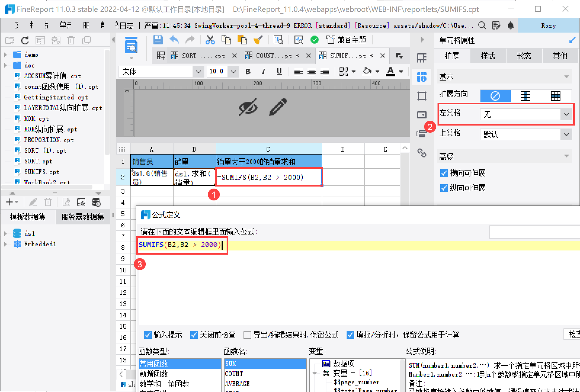This screenshot has height=392, width=580.
Task: Click the Underline formatting icon
Action: (279, 71)
